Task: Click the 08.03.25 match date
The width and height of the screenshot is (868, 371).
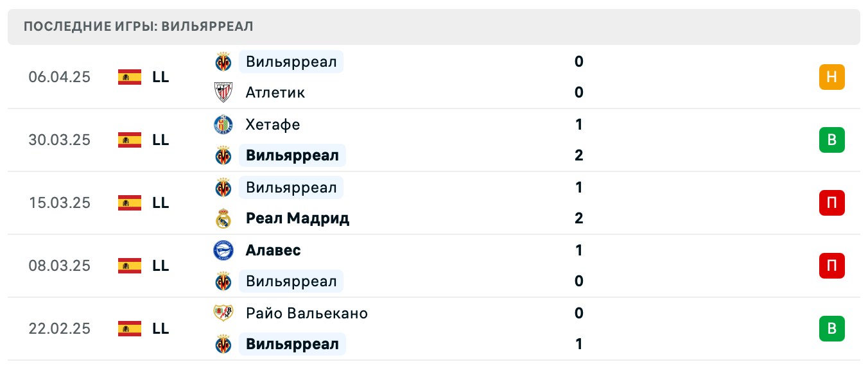Action: coord(60,266)
